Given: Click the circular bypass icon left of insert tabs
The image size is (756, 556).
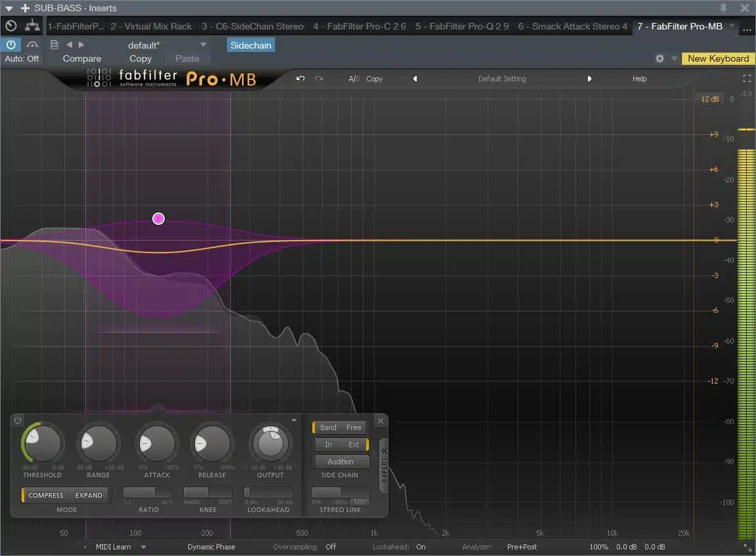Looking at the screenshot, I should pyautogui.click(x=11, y=26).
